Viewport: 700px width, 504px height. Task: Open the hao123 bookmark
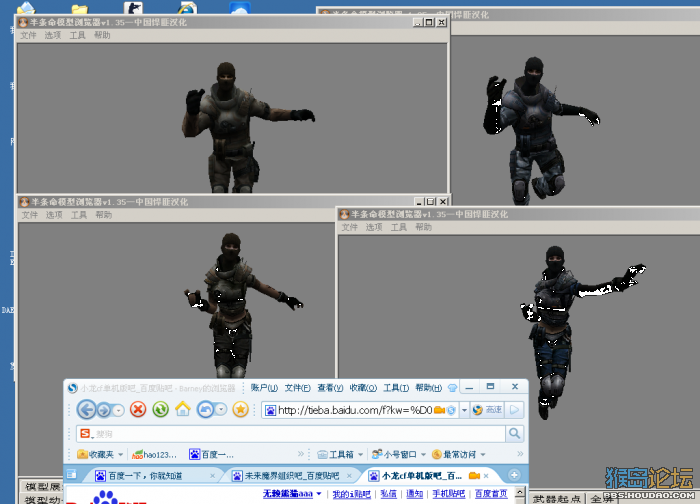click(154, 454)
